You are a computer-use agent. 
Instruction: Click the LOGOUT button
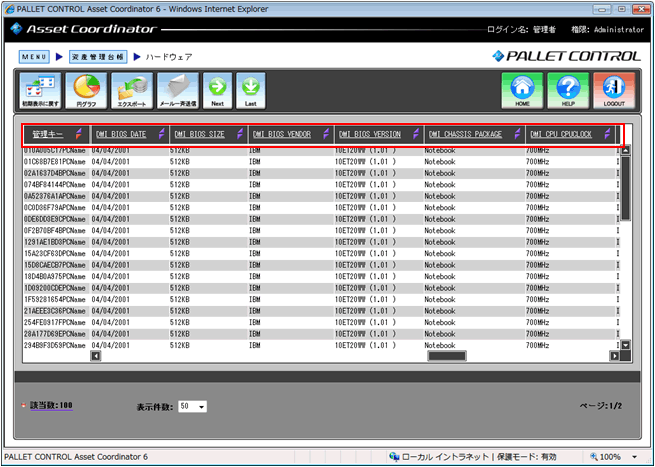[614, 91]
